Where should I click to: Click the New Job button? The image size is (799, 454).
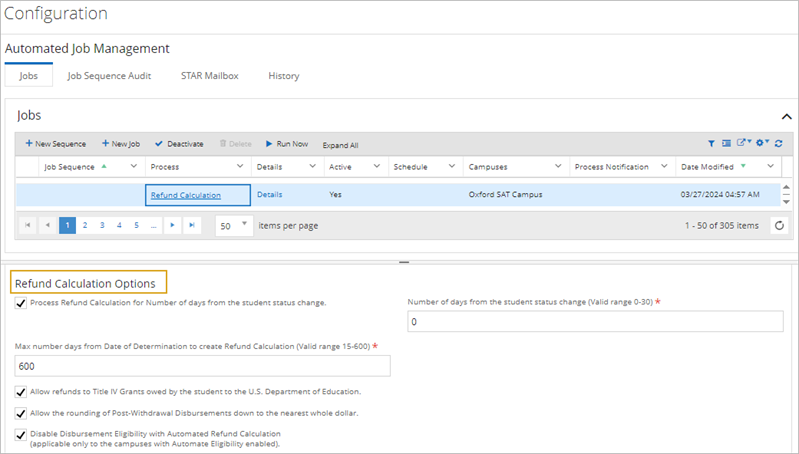click(121, 144)
